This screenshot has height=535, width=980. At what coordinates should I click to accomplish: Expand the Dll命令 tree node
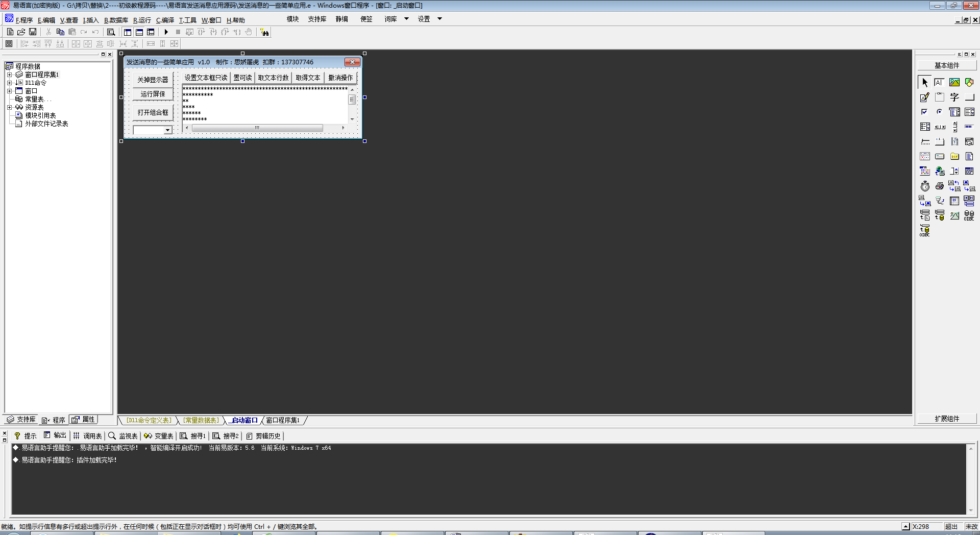point(9,83)
